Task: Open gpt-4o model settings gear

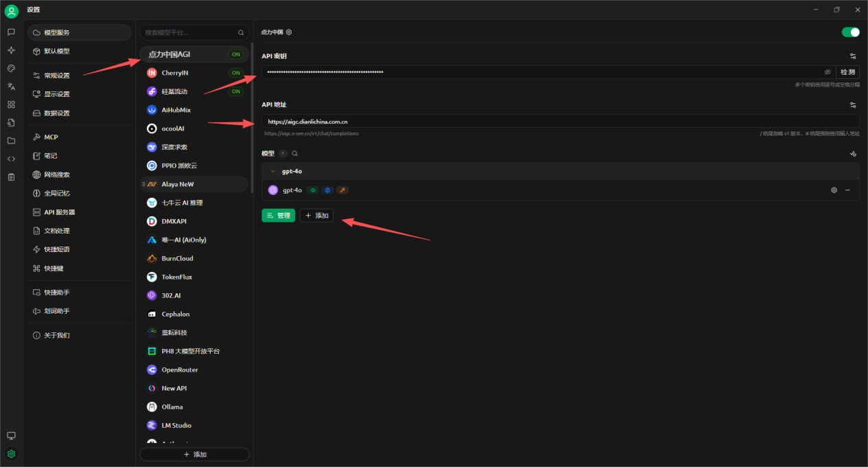Action: click(x=834, y=190)
